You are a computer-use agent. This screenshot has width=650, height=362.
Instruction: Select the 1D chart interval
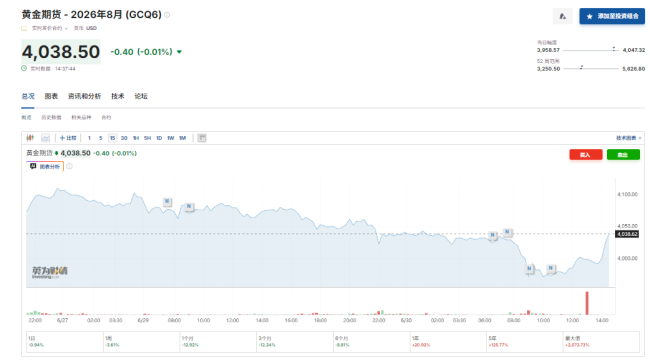159,138
